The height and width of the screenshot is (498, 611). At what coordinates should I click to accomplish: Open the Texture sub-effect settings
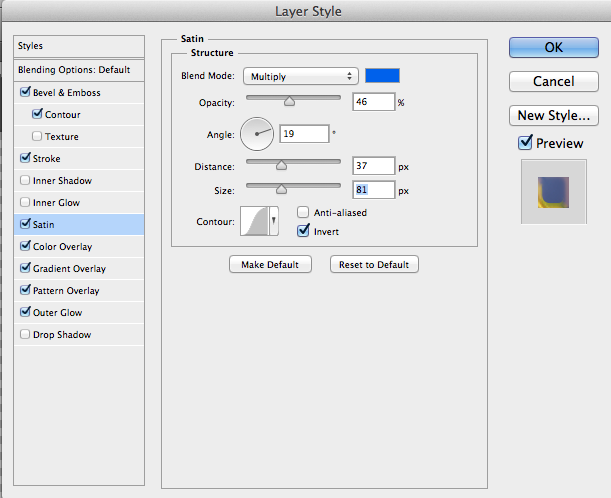point(62,137)
